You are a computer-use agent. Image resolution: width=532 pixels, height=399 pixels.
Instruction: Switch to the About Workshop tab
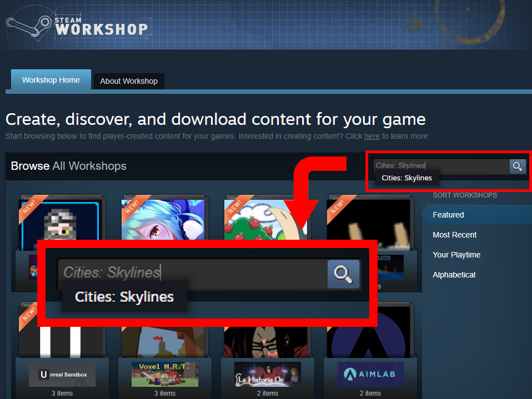[129, 82]
